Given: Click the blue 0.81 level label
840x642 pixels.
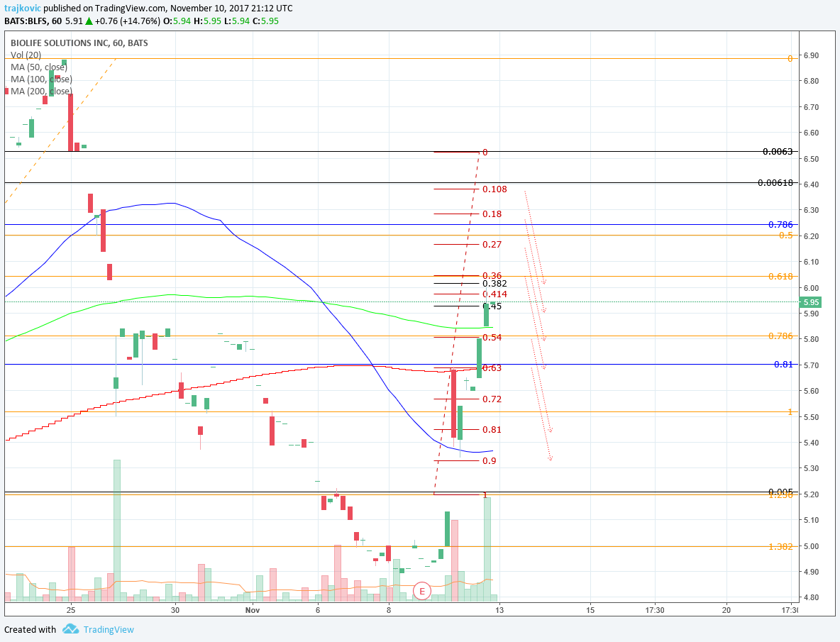Looking at the screenshot, I should (x=783, y=365).
